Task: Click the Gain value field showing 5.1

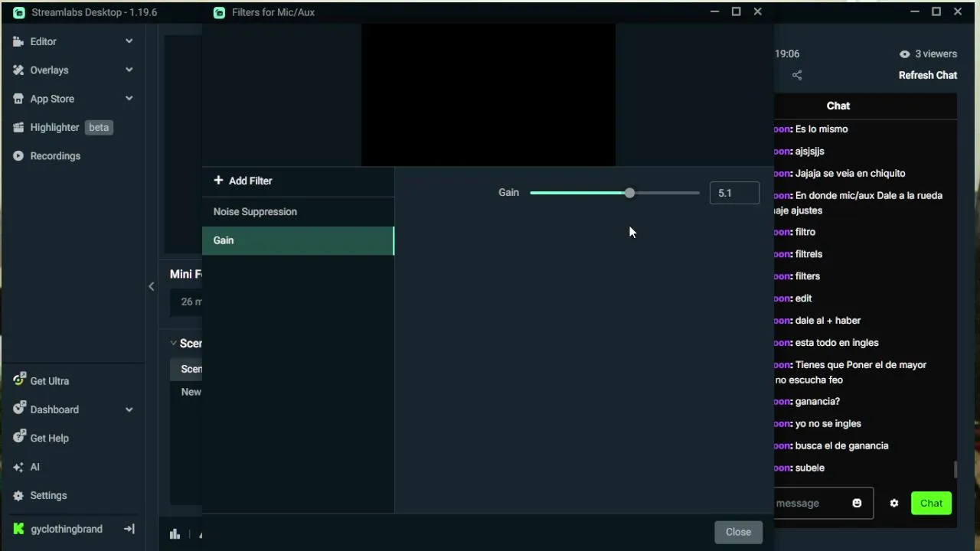Action: (x=734, y=193)
